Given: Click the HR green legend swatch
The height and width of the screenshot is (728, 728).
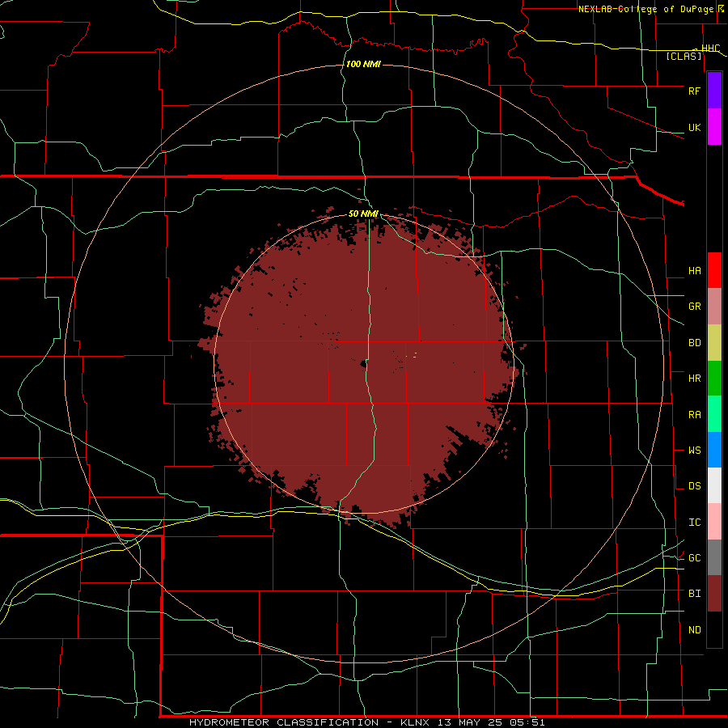Looking at the screenshot, I should 714,379.
